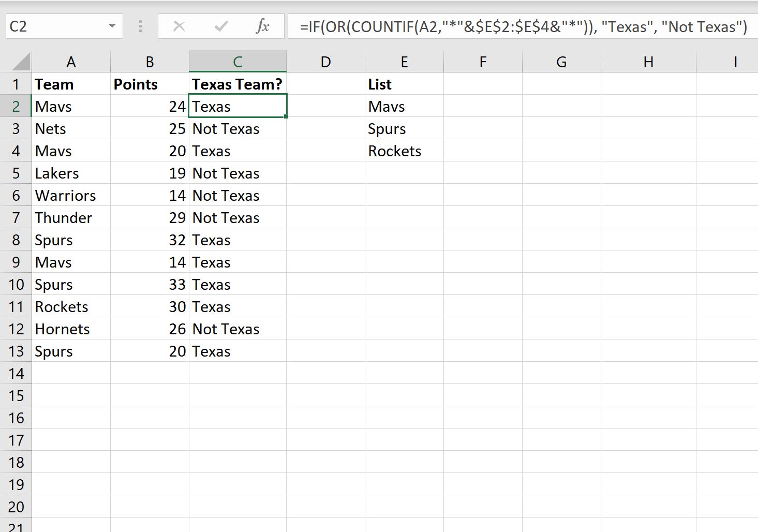The image size is (758, 532).
Task: Select column H header
Action: click(648, 62)
